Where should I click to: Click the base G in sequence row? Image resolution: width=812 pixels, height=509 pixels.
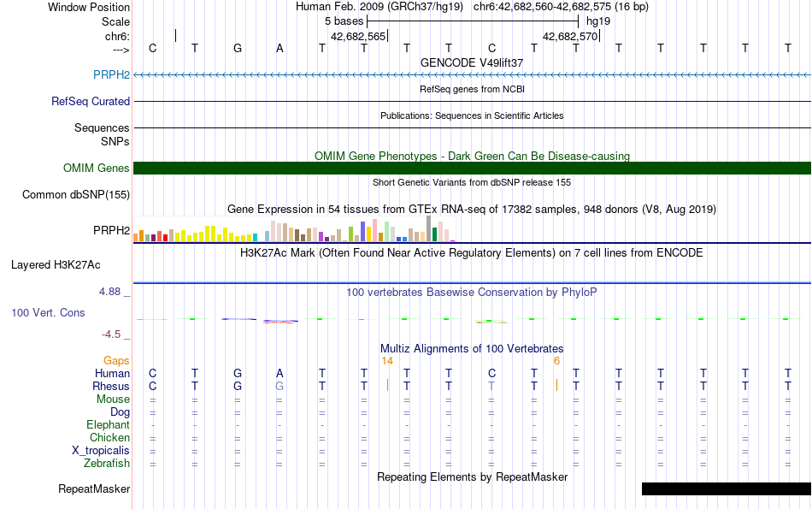tap(237, 48)
